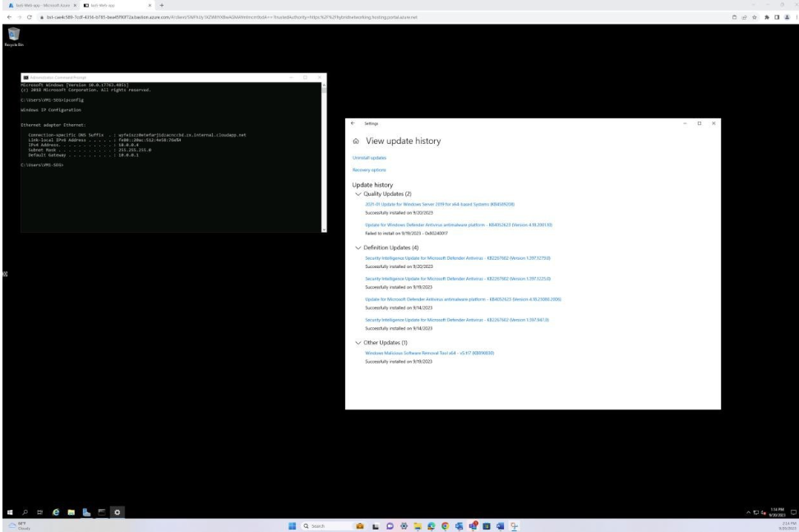Open Security Intelligence Update version 1.397.1225.0
Screen dimensions: 799x532
coord(458,279)
